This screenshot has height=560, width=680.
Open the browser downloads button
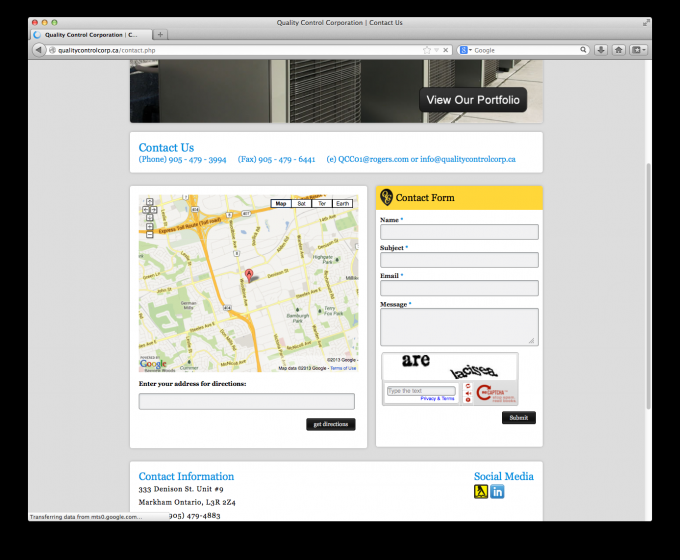point(601,50)
